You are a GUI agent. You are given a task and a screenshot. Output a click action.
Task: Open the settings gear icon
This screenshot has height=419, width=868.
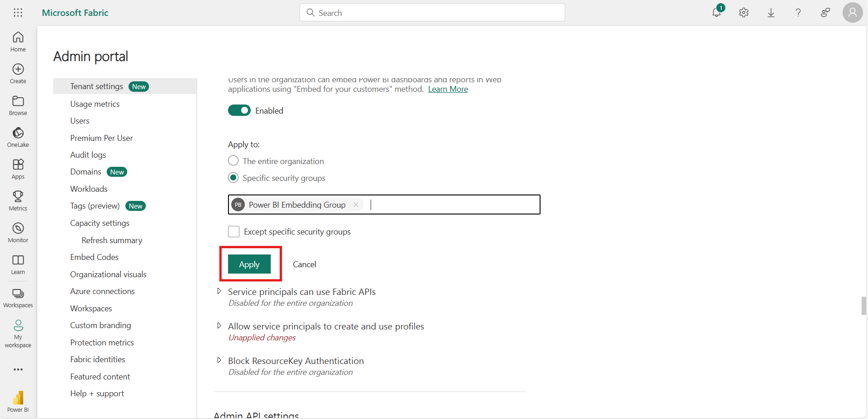click(x=744, y=13)
